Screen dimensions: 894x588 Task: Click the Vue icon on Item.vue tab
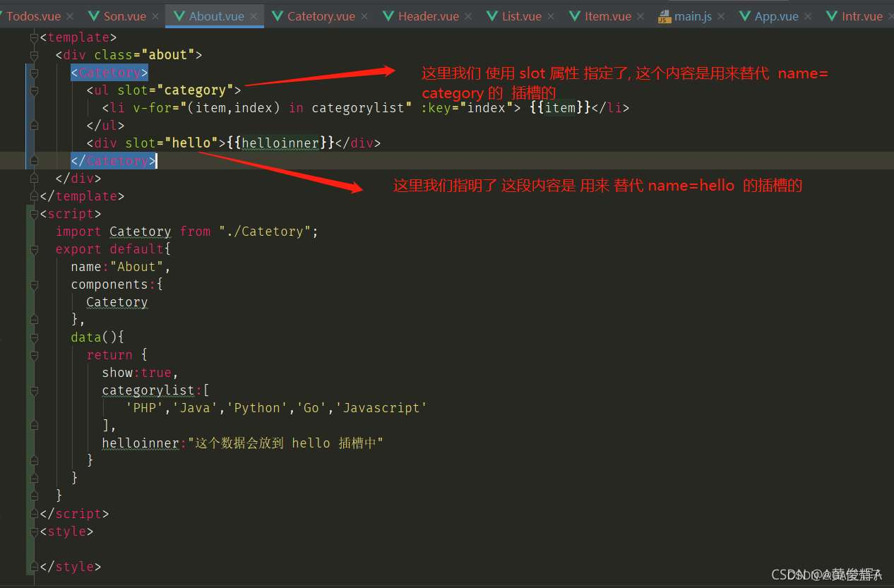(x=575, y=16)
